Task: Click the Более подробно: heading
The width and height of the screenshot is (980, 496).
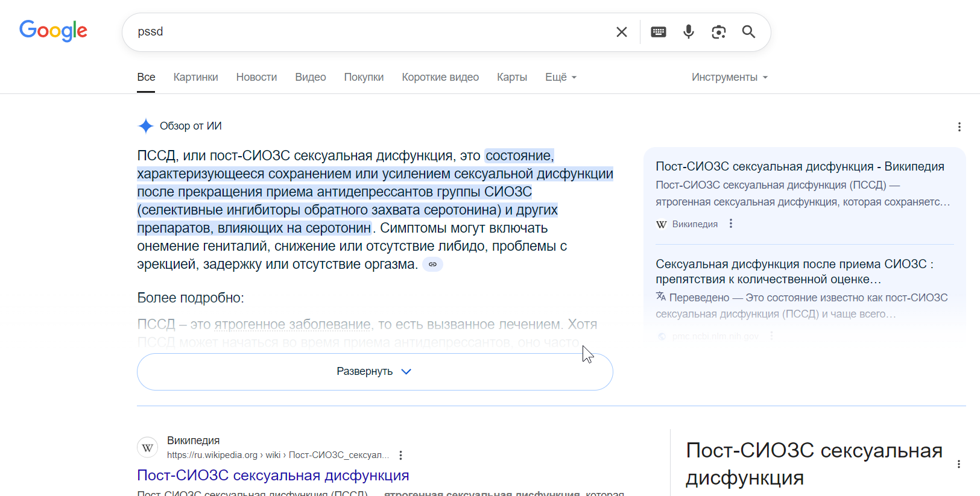Action: (191, 298)
